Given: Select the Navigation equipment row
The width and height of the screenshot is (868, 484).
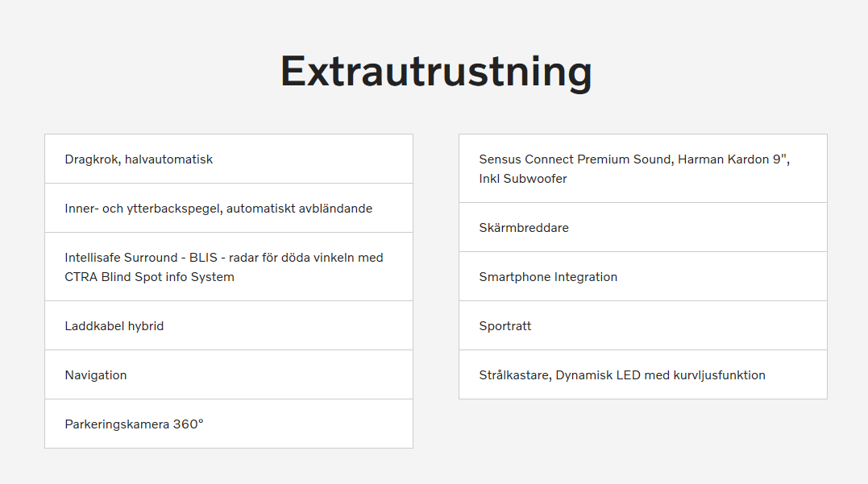Looking at the screenshot, I should 229,375.
